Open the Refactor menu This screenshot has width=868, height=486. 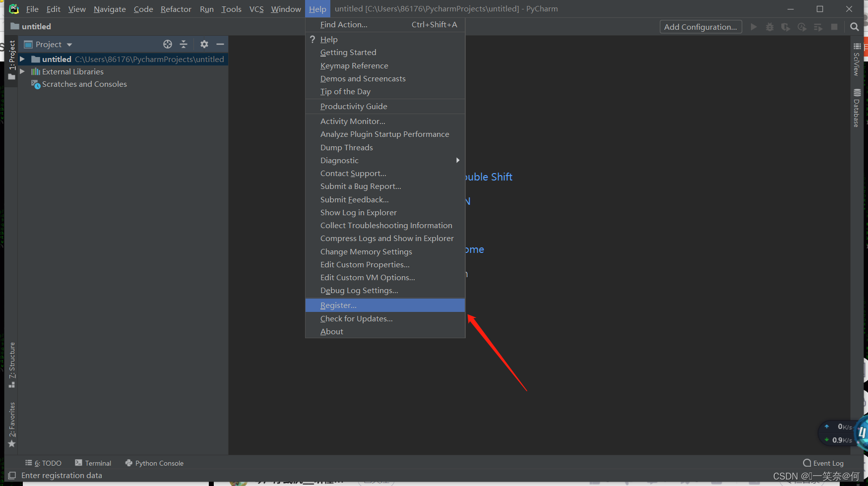[x=176, y=9]
